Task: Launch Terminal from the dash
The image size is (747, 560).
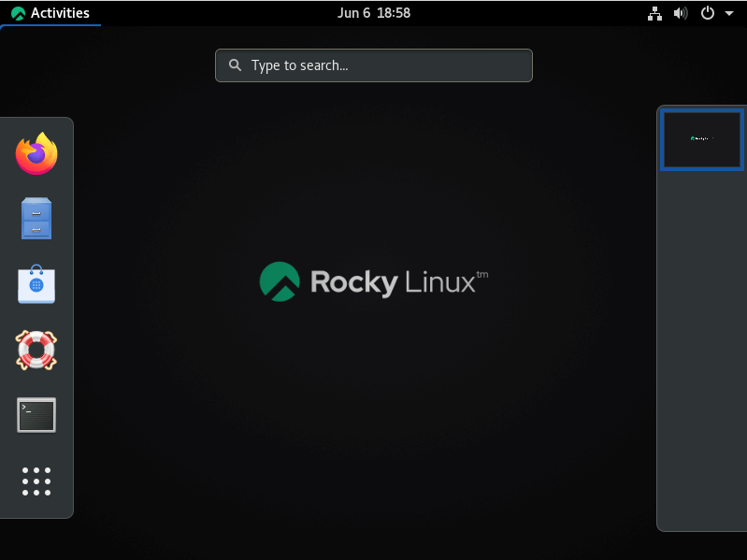Action: pos(36,415)
